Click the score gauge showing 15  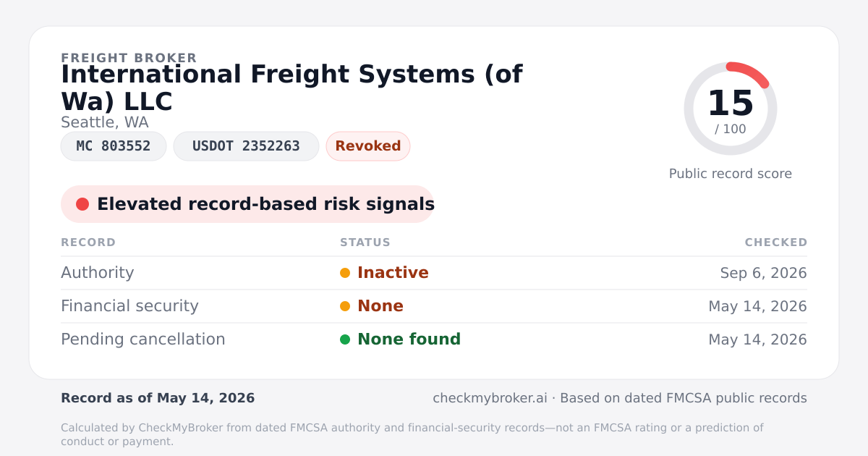point(731,109)
